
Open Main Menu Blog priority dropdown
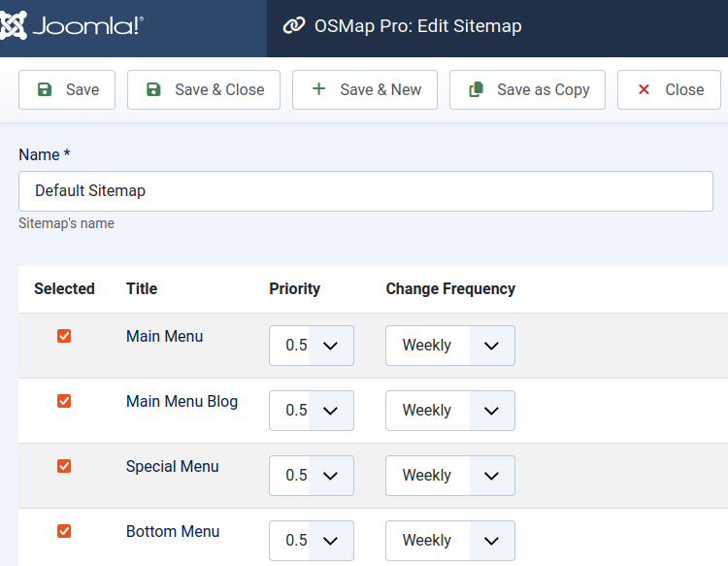point(312,411)
